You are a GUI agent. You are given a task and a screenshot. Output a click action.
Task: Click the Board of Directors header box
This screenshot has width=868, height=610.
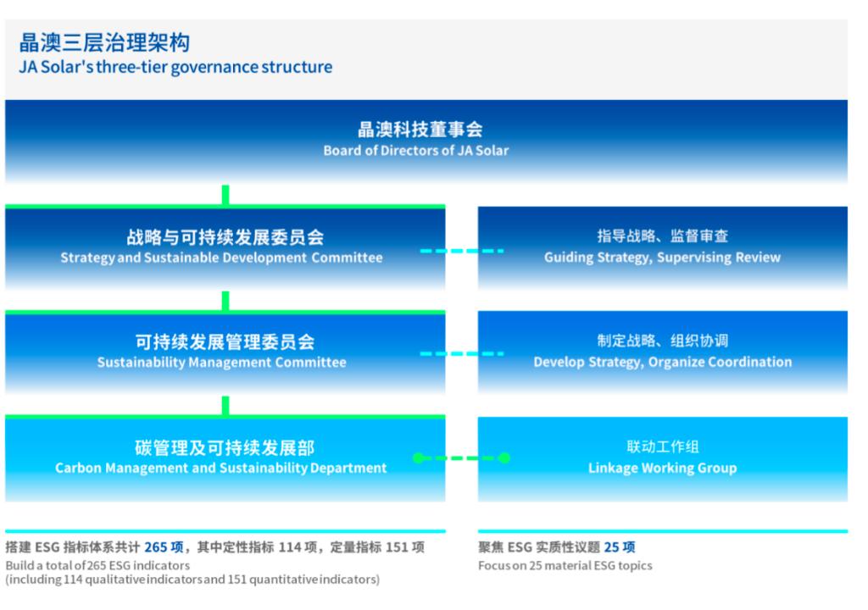click(x=424, y=140)
